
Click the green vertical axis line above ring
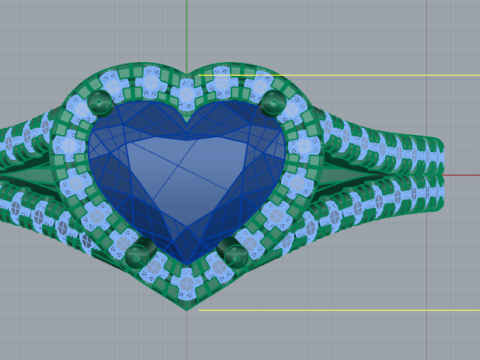(x=187, y=36)
